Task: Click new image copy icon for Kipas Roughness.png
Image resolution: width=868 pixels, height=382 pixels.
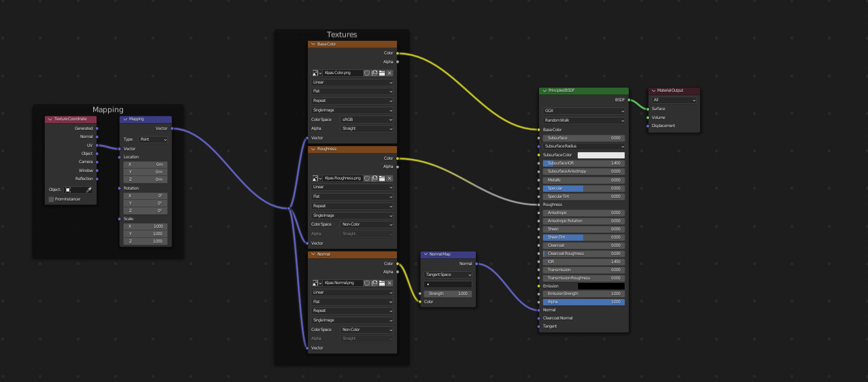Action: coord(375,178)
